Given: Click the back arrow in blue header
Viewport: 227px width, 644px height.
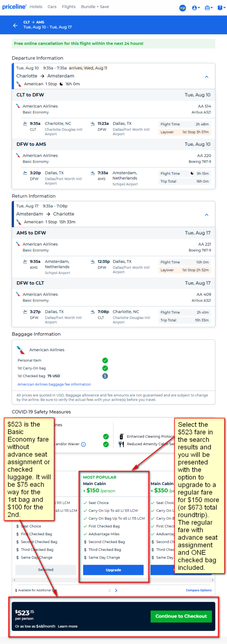Looking at the screenshot, I should (15, 25).
